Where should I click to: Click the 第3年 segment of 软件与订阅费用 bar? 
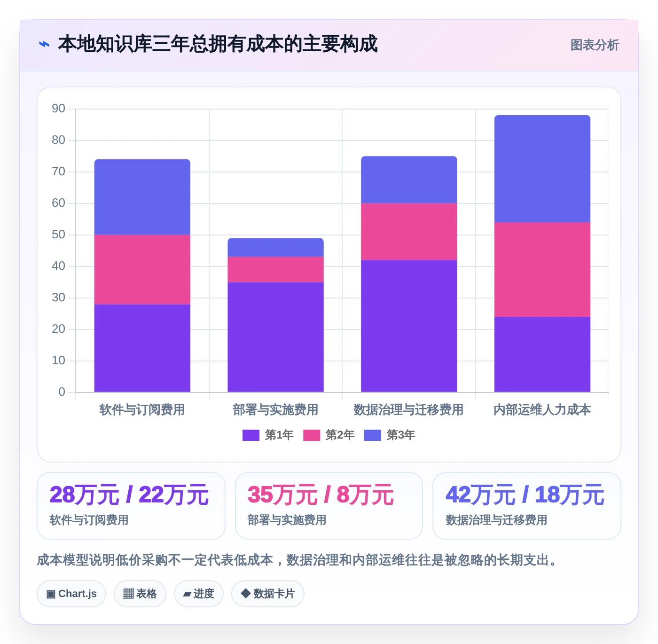[142, 197]
